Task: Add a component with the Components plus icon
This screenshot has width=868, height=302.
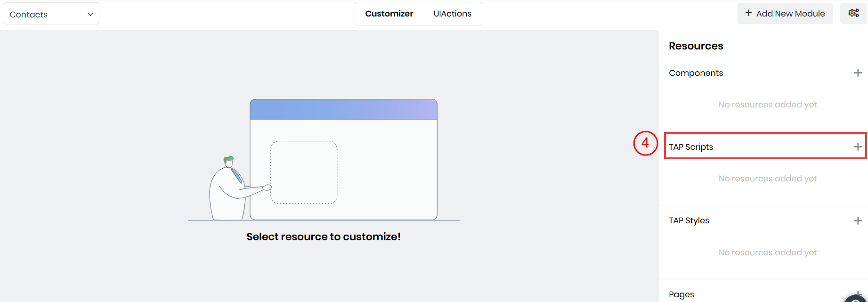Action: pyautogui.click(x=858, y=73)
